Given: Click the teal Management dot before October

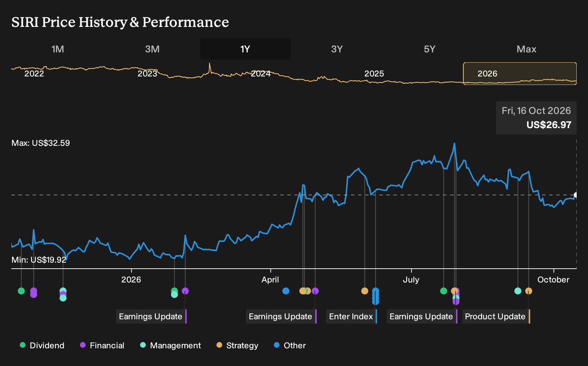Looking at the screenshot, I should click(x=518, y=291).
